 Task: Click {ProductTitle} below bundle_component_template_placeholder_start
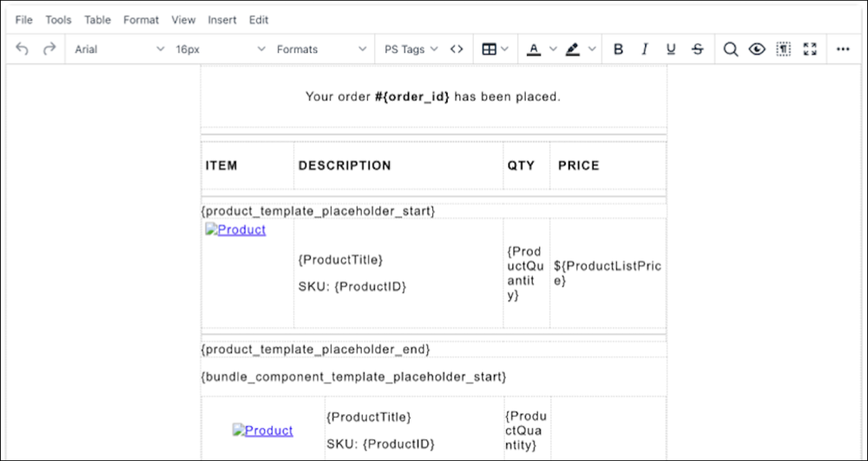tap(369, 418)
